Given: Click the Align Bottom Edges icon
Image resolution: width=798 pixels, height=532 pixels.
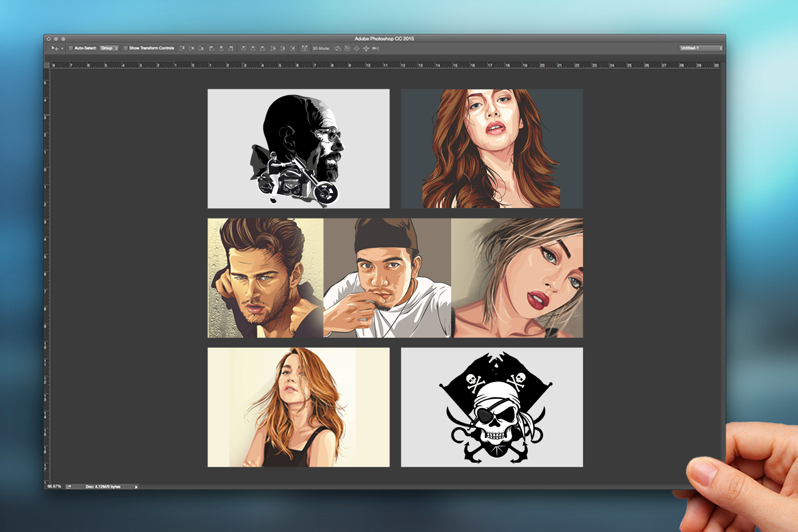Looking at the screenshot, I should 201,48.
